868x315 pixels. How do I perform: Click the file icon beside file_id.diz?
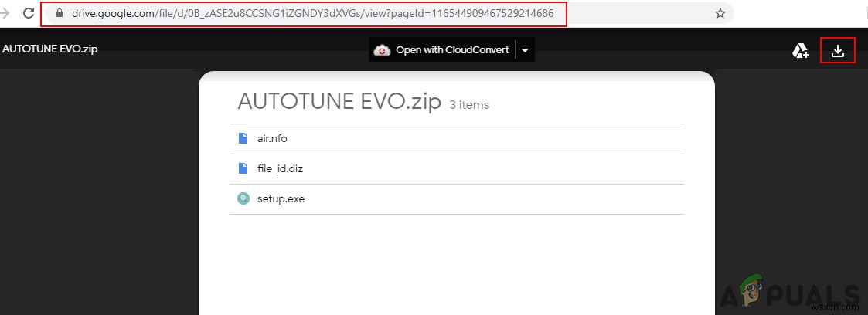[x=243, y=168]
